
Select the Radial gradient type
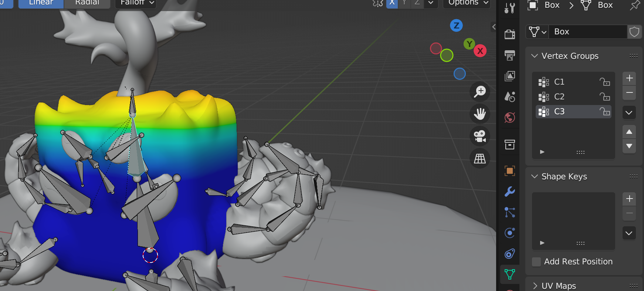tap(87, 3)
